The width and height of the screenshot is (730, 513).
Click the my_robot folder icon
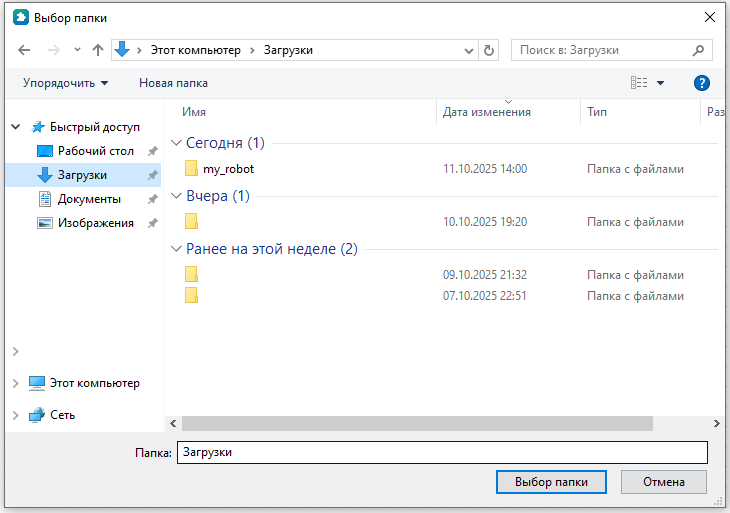(x=191, y=169)
